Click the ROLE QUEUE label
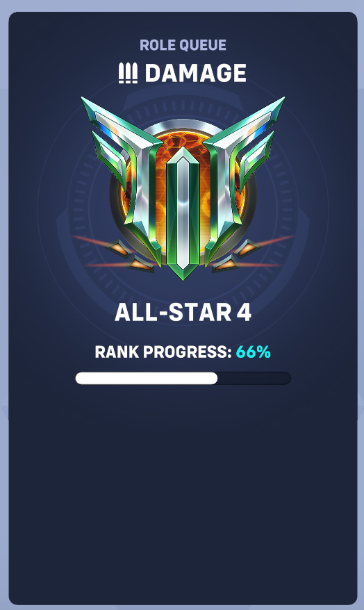The width and height of the screenshot is (364, 610). pos(183,45)
